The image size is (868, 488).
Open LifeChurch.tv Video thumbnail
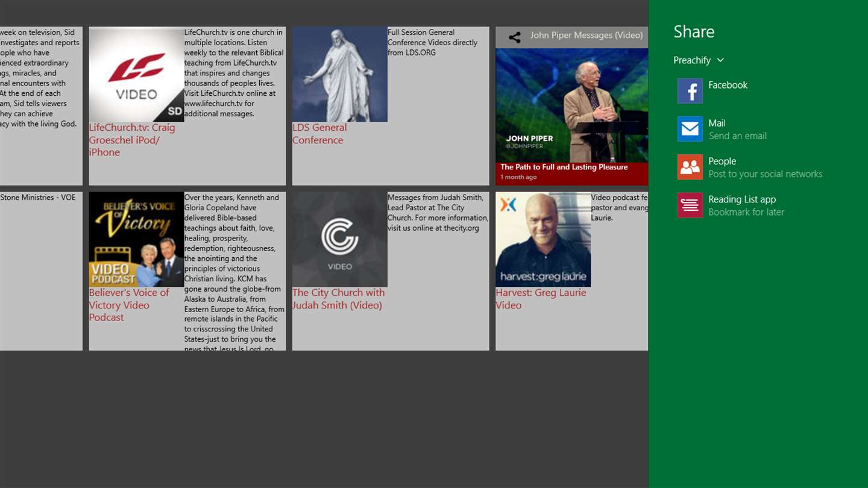click(136, 74)
